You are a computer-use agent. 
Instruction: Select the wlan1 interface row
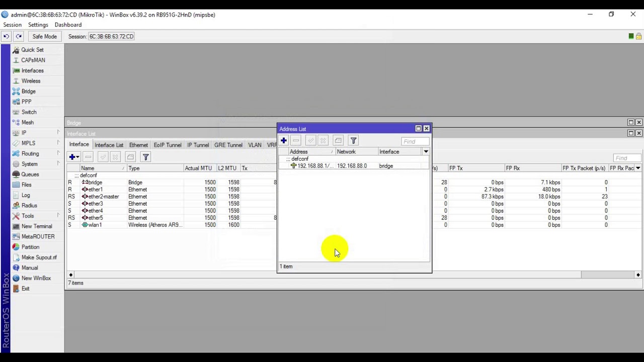172,225
